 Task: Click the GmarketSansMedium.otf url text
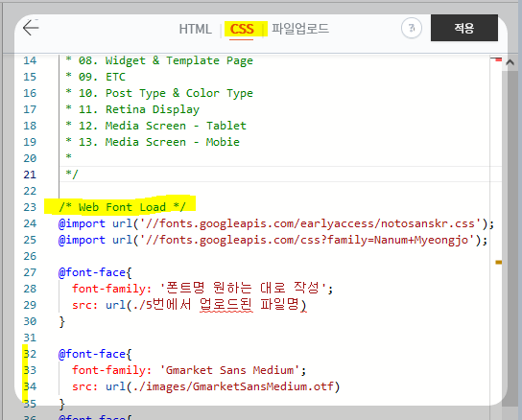tap(233, 386)
